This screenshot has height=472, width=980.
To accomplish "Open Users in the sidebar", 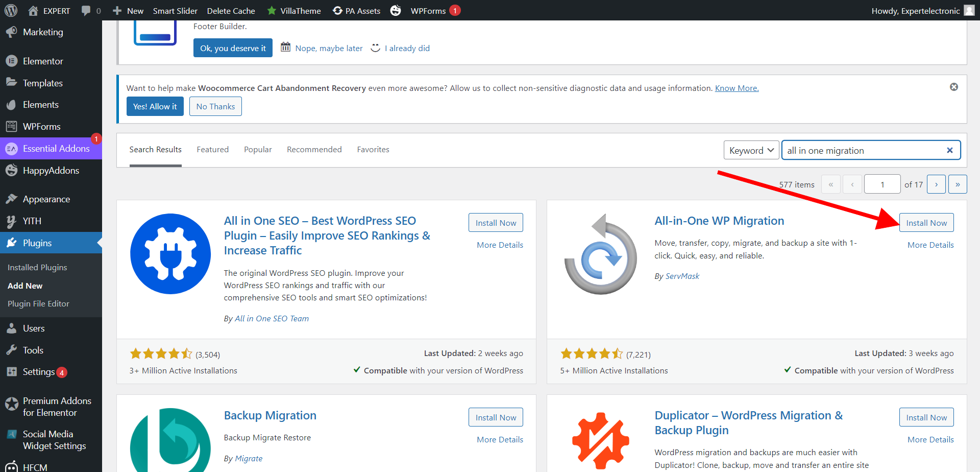I will (51, 328).
